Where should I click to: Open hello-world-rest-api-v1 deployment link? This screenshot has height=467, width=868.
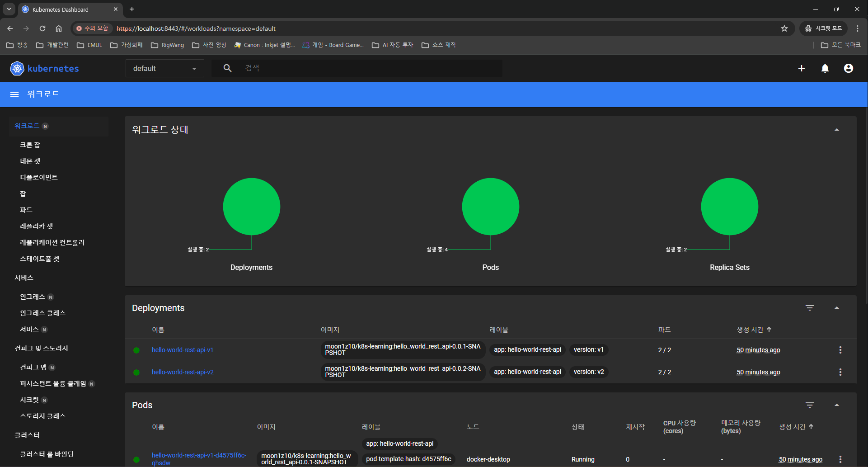point(183,350)
